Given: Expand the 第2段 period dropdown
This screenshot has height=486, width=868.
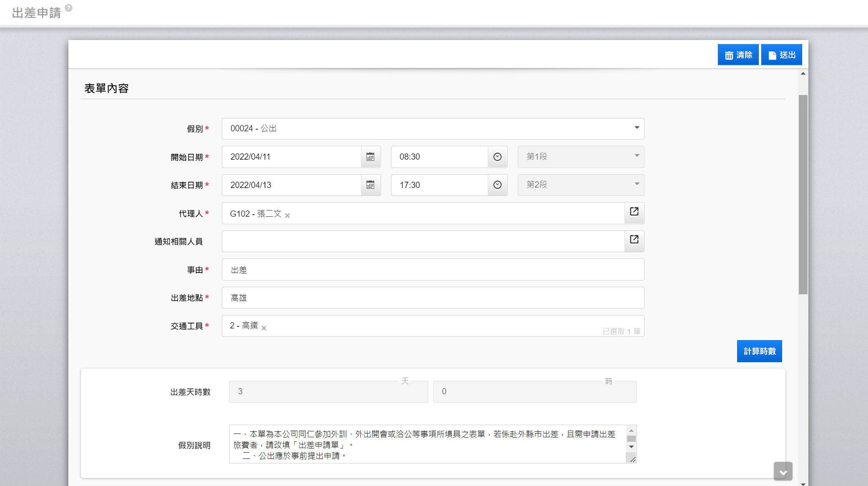Looking at the screenshot, I should pyautogui.click(x=637, y=184).
